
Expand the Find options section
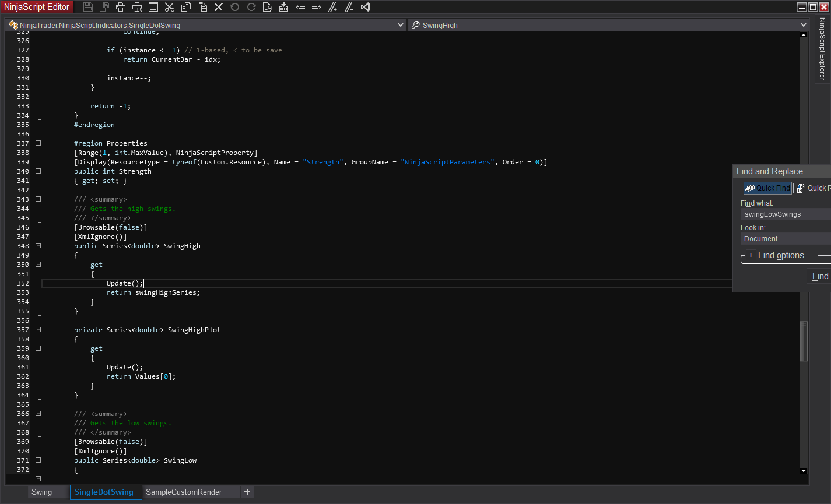click(751, 255)
